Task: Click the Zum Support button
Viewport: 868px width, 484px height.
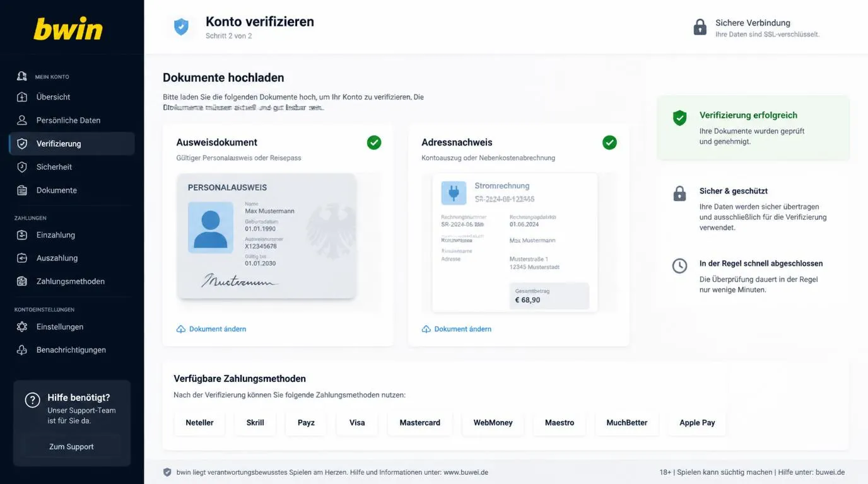Action: (71, 447)
